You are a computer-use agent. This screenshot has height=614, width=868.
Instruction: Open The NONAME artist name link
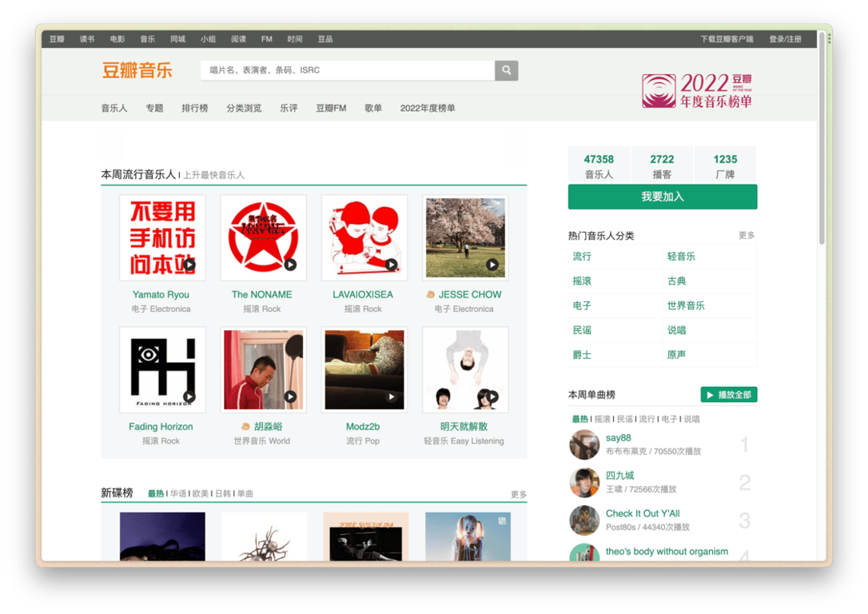(262, 294)
